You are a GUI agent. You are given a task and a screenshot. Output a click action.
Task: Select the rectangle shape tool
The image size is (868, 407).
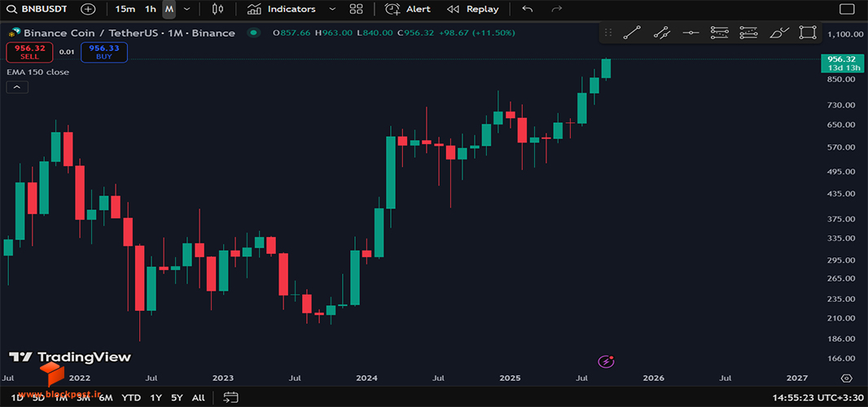click(x=808, y=33)
